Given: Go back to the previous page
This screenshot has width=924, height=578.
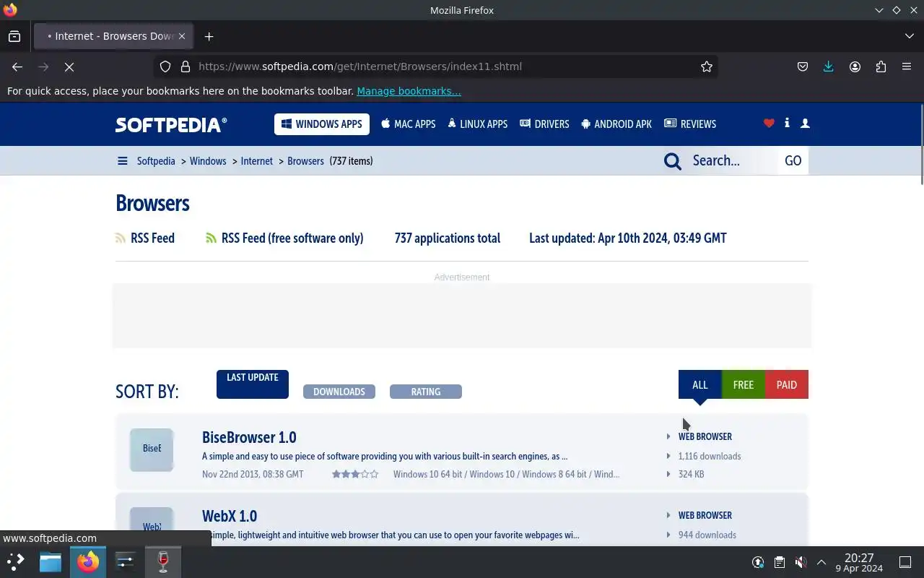Looking at the screenshot, I should [17, 66].
